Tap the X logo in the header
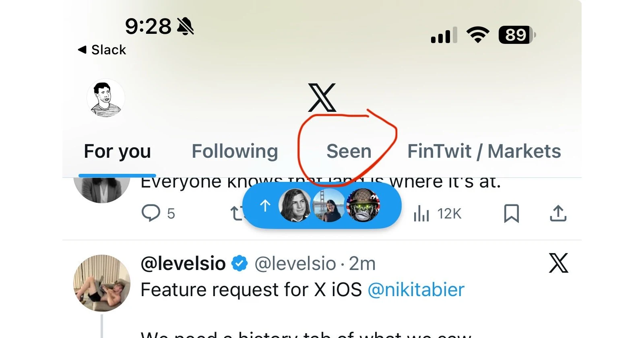644x338 pixels. [x=322, y=98]
